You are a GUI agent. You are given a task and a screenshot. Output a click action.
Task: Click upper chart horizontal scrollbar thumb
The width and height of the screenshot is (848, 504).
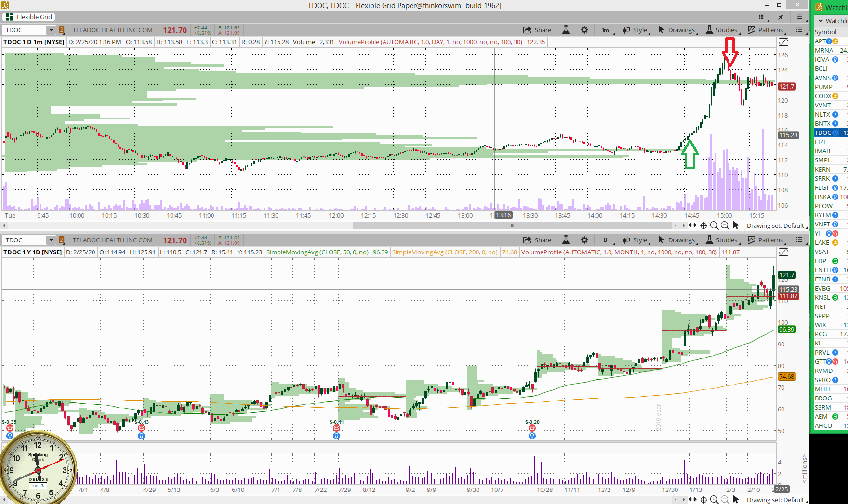point(512,225)
